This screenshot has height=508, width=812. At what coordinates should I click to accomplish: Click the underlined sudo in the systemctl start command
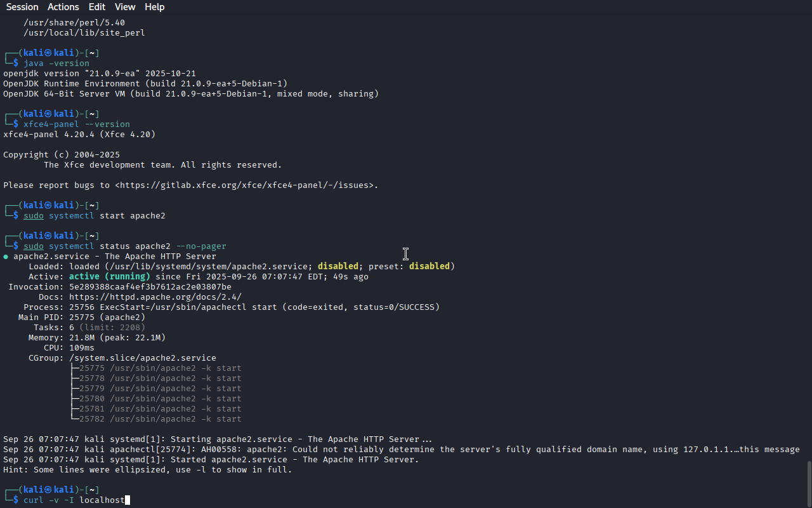coord(34,216)
